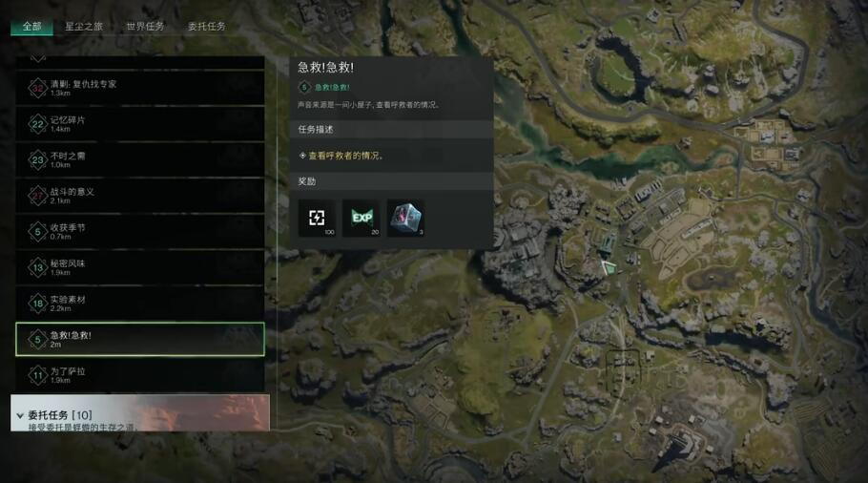Click the crystal cube reward icon
The height and width of the screenshot is (483, 868).
tap(405, 219)
